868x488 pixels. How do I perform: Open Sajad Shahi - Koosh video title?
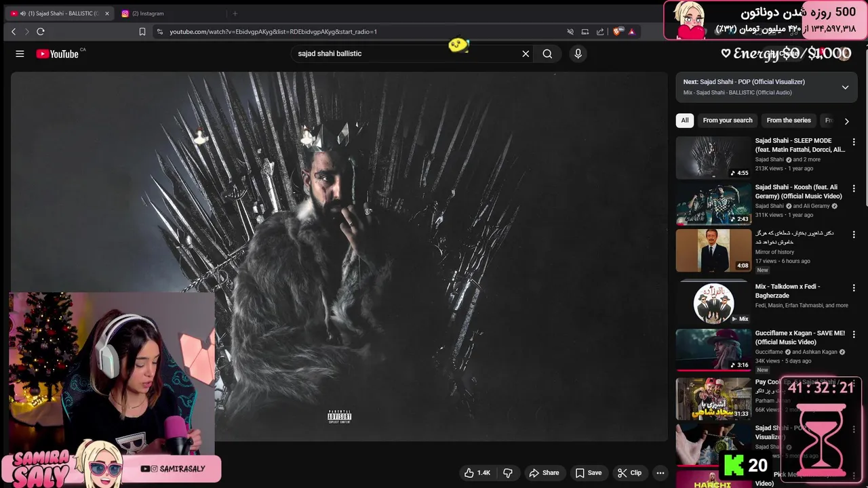(x=799, y=191)
